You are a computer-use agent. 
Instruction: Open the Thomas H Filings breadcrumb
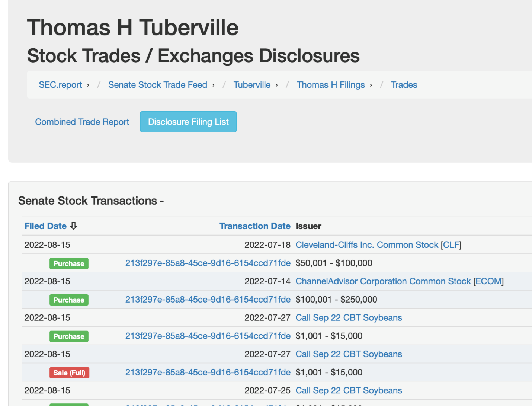coord(331,85)
